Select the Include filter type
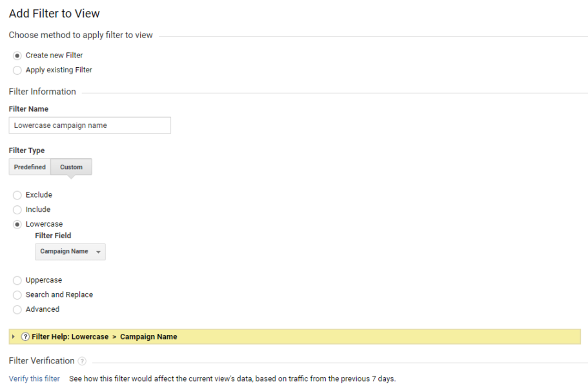 (x=17, y=209)
